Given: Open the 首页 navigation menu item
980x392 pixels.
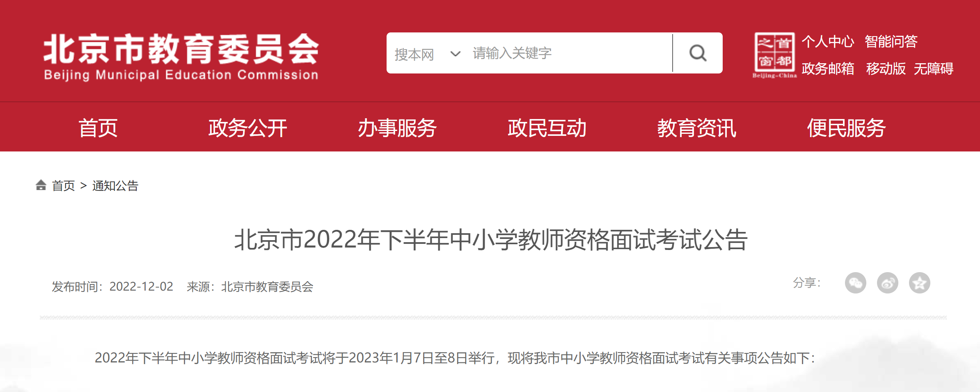Looking at the screenshot, I should (98, 128).
